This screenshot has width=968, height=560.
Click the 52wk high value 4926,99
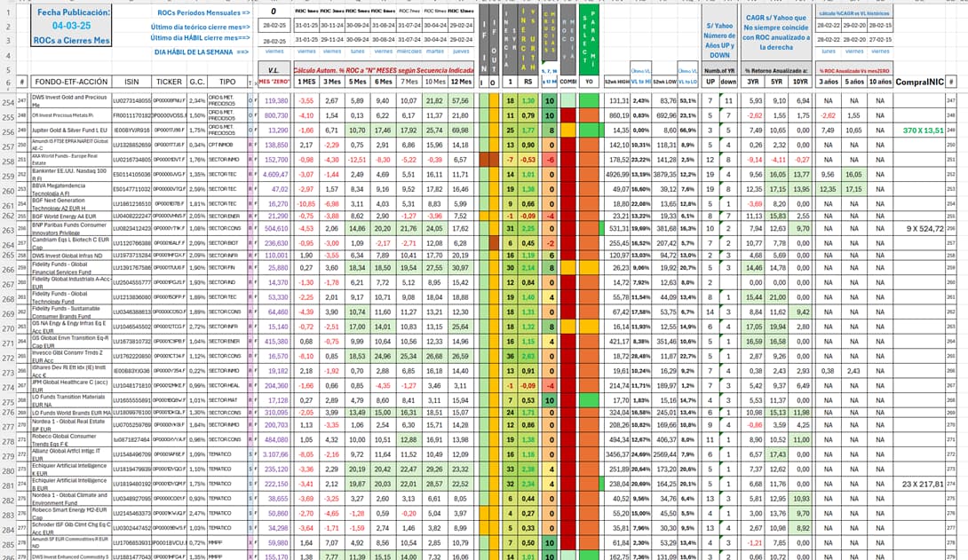[x=617, y=175]
